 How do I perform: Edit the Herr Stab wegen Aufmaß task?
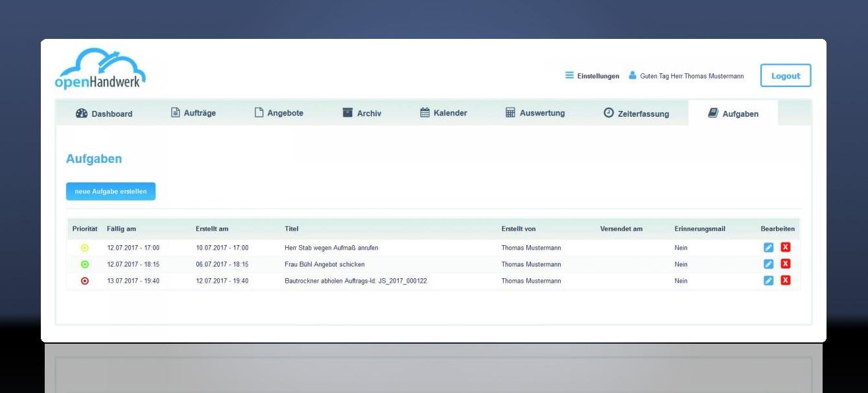[x=769, y=247]
